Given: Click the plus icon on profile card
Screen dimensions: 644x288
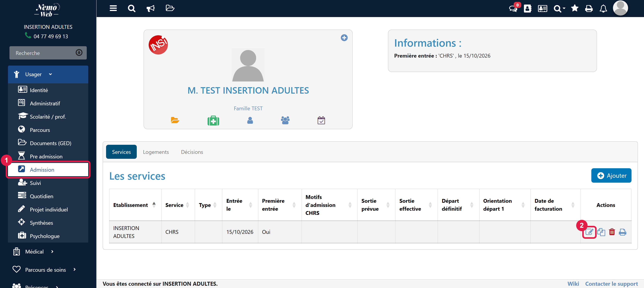Looking at the screenshot, I should (x=344, y=38).
